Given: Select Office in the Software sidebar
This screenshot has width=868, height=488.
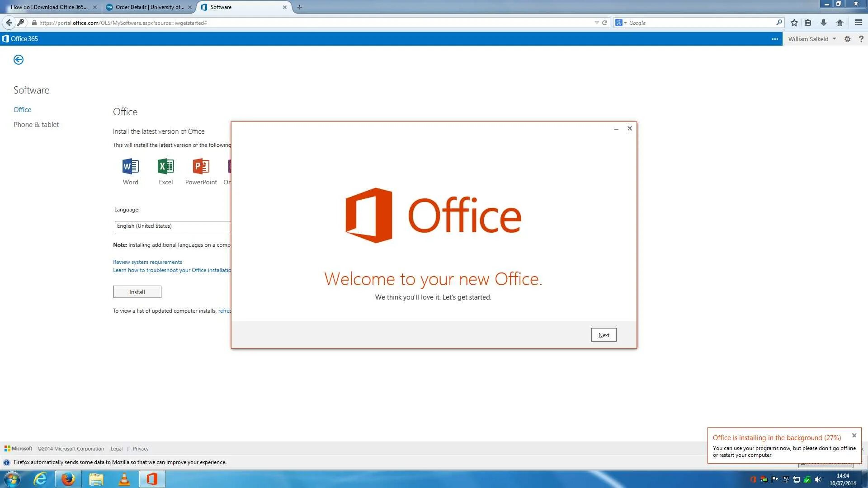Looking at the screenshot, I should 22,110.
